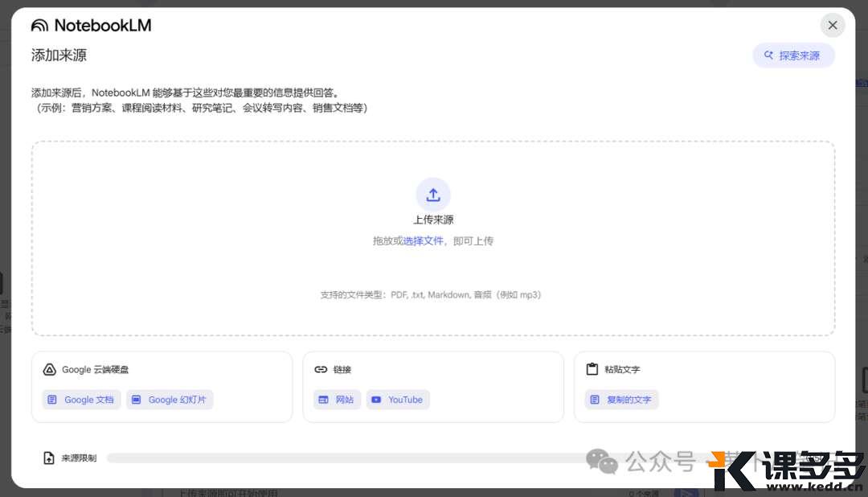Click the Google 云端硬盘 label
The height and width of the screenshot is (497, 868).
coord(95,370)
